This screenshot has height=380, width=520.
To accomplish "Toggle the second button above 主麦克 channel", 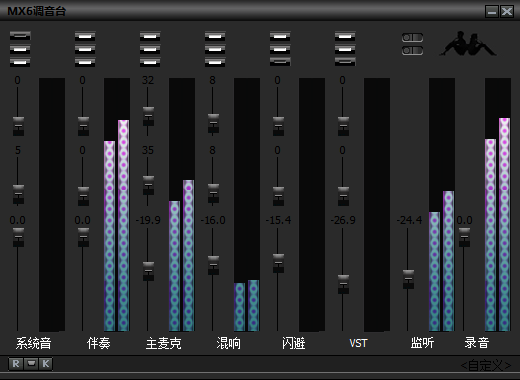I will pos(150,49).
